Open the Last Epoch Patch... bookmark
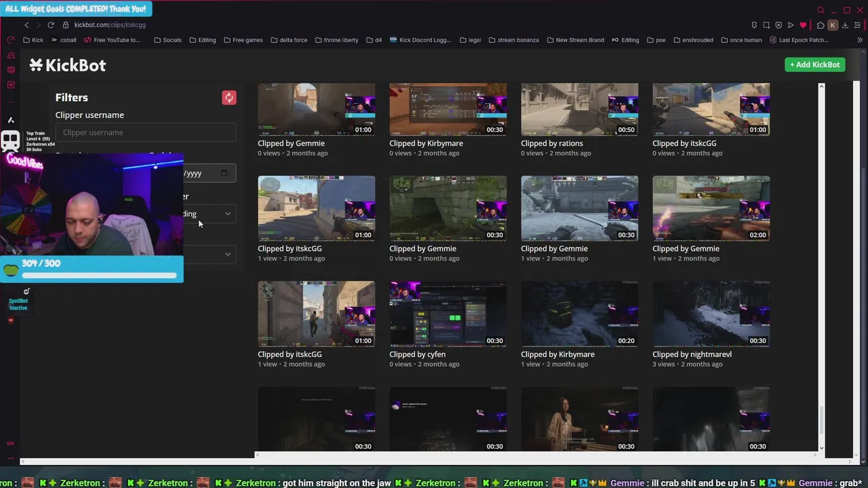This screenshot has width=868, height=488. tap(799, 40)
